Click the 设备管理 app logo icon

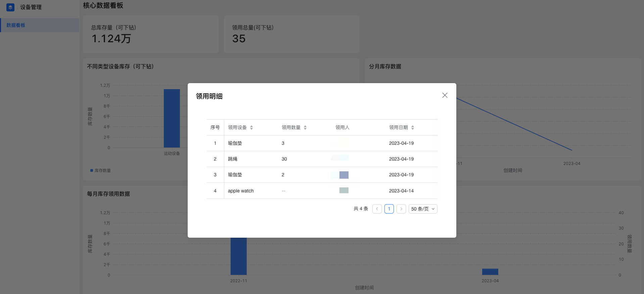coord(10,7)
